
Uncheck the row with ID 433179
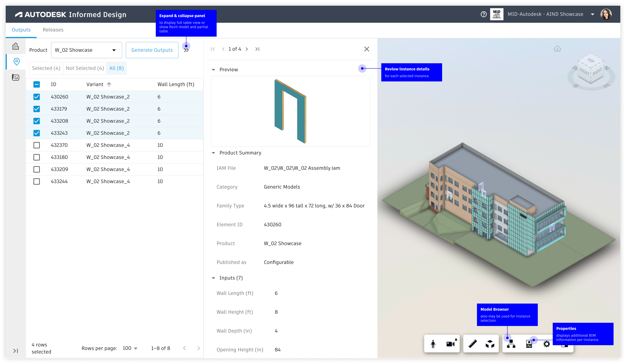pos(36,109)
